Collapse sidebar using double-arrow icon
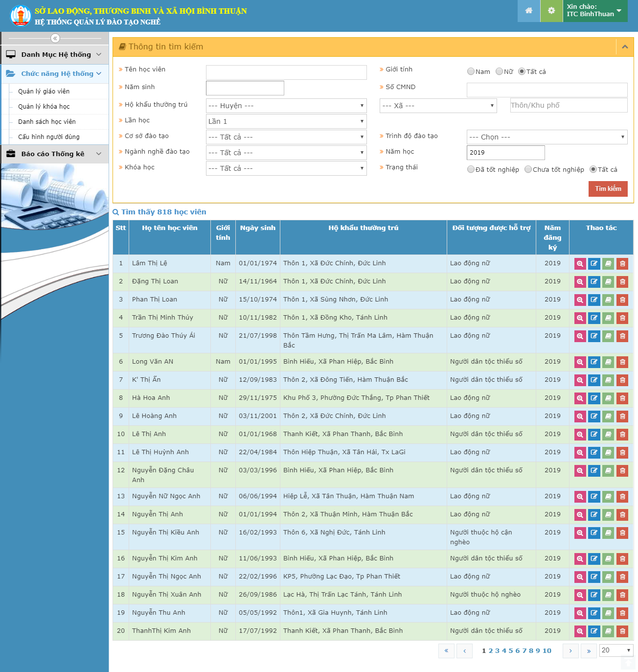This screenshot has height=672, width=638. (x=55, y=38)
